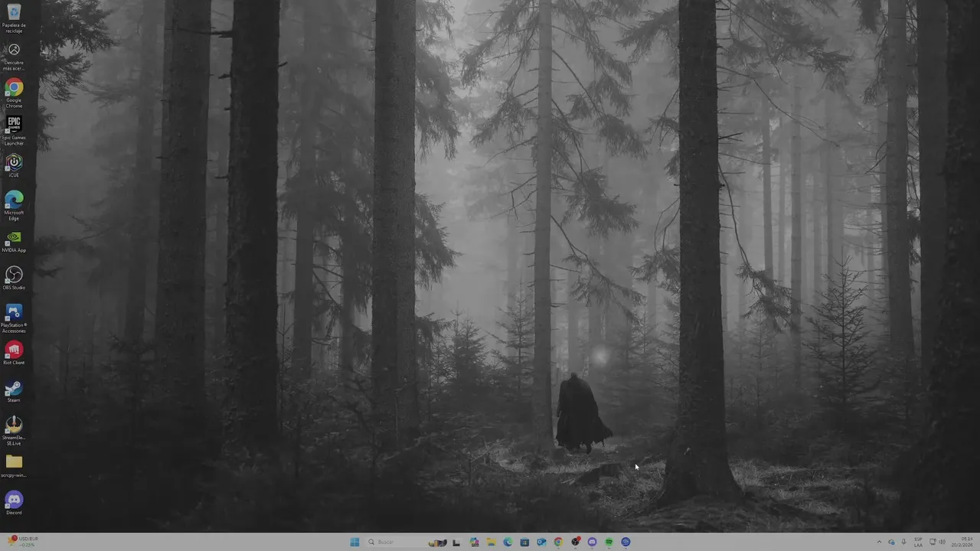Select the NVIDIA App desktop icon
980x551 pixels.
click(x=14, y=241)
